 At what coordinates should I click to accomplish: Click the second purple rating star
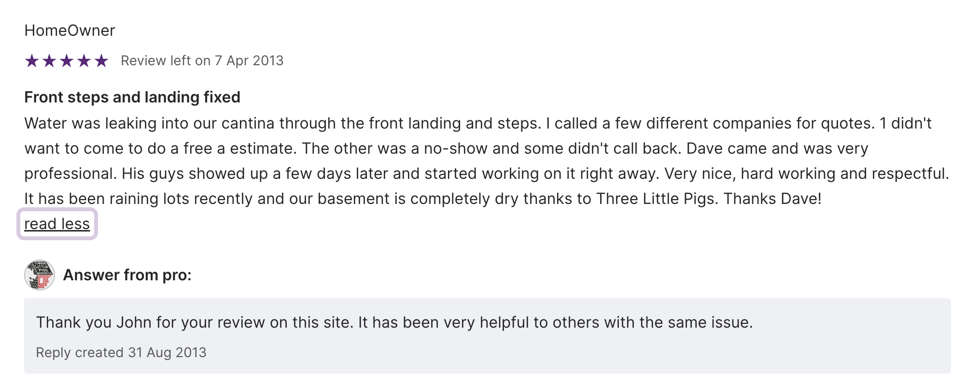pos(49,61)
